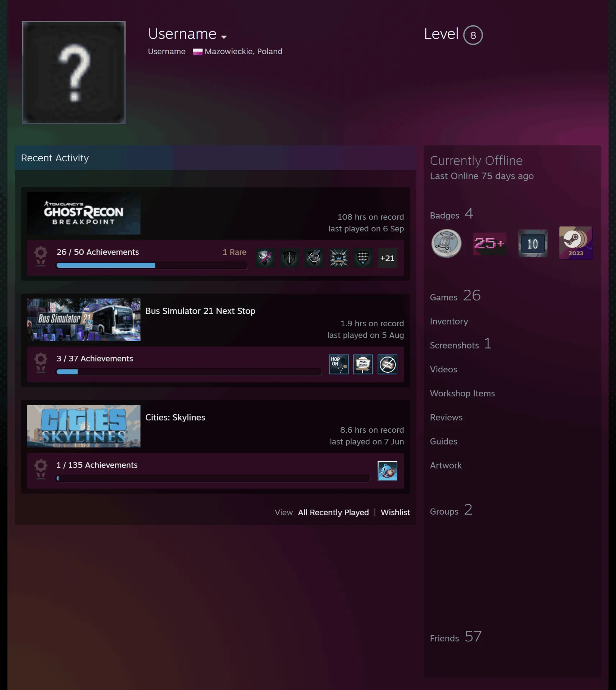
Task: Click the Angel Shores achievement icon
Action: [363, 364]
